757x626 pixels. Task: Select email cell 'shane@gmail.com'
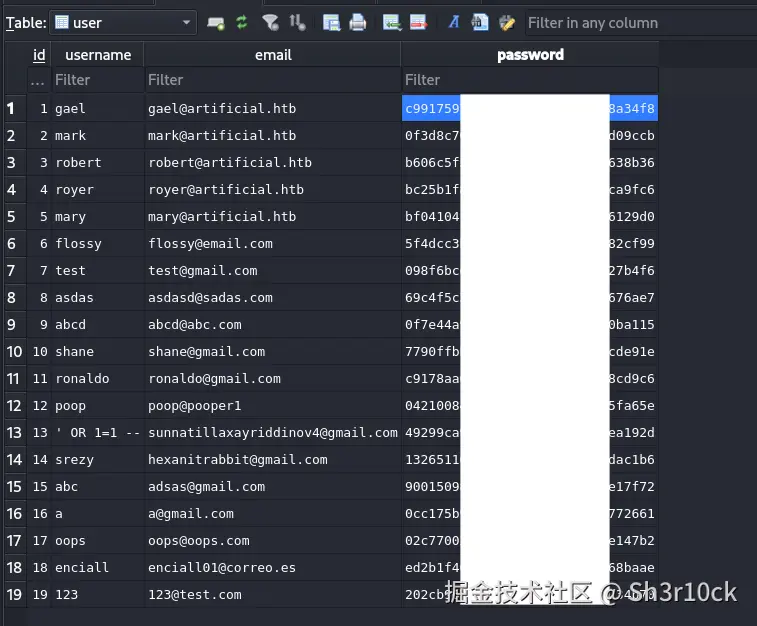tap(273, 351)
